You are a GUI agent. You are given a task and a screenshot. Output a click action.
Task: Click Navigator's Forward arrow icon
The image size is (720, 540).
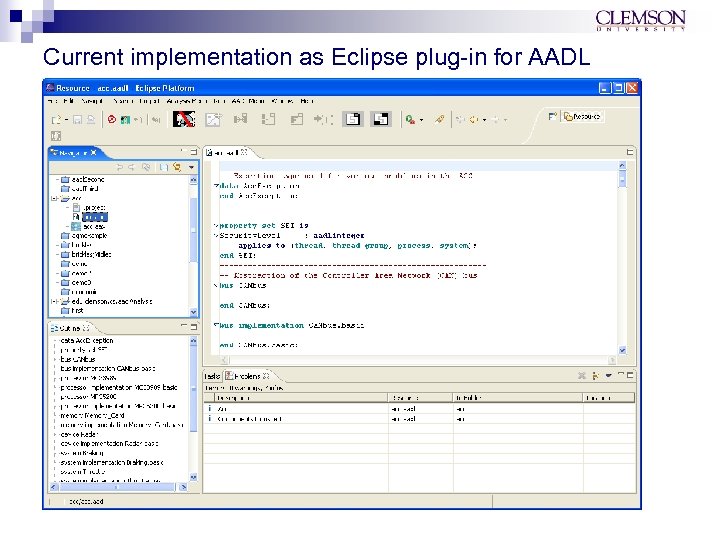click(x=131, y=167)
